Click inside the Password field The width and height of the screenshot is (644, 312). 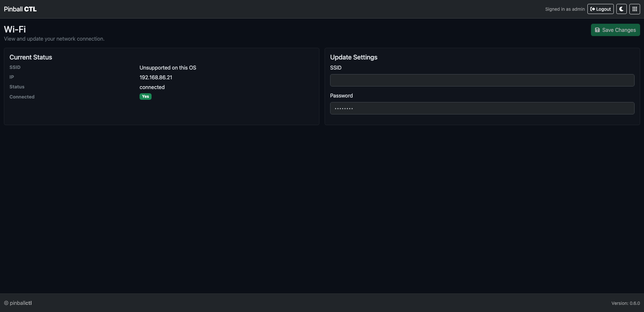pyautogui.click(x=482, y=108)
